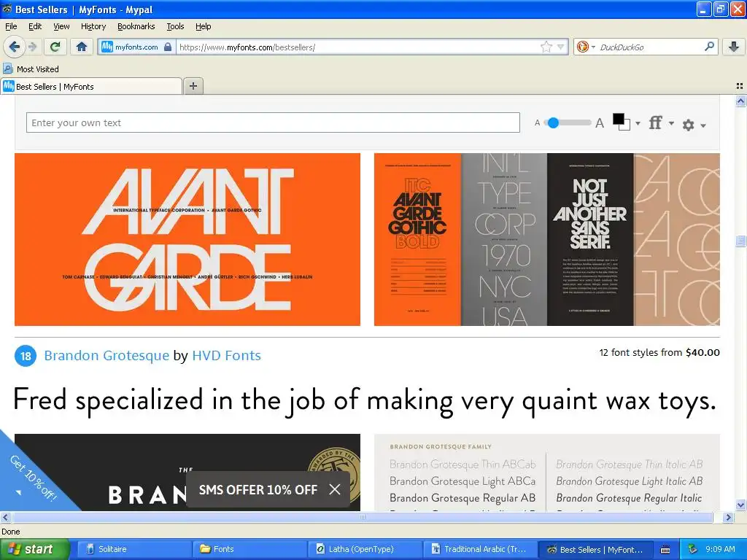Click the tab groups grid icon

(x=740, y=86)
